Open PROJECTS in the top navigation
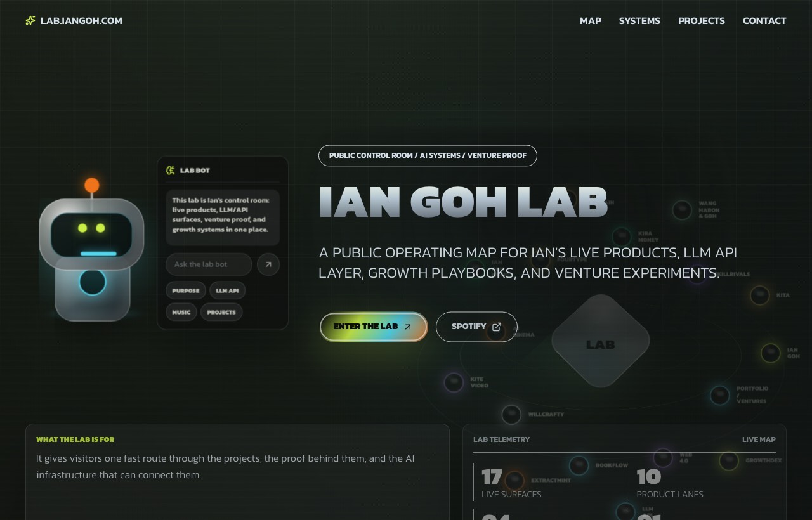This screenshot has height=520, width=812. (x=701, y=20)
